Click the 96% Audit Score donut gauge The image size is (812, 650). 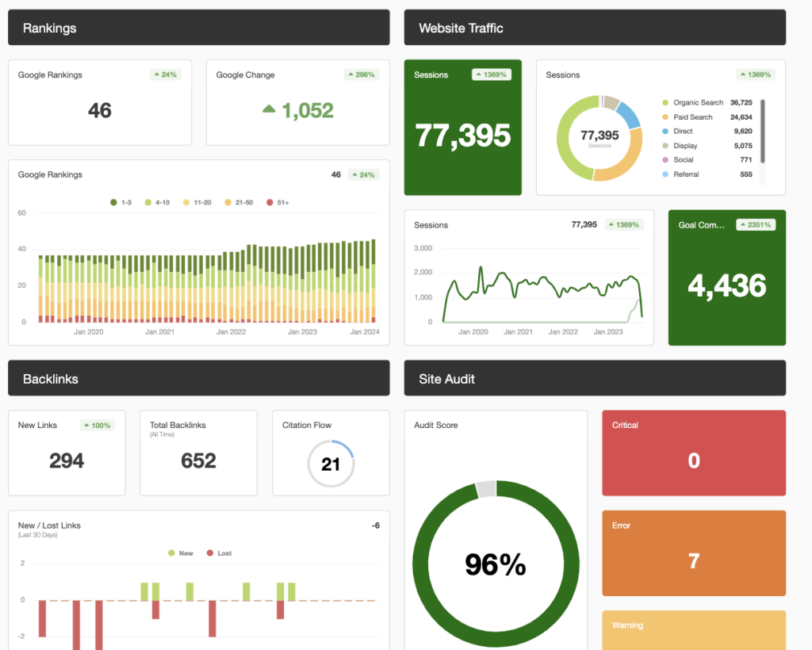tap(495, 563)
